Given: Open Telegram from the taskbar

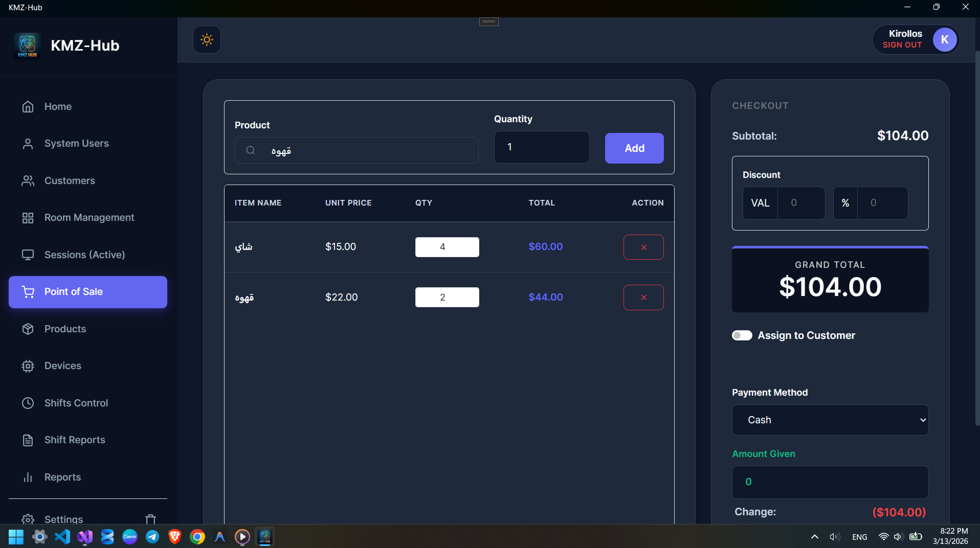Looking at the screenshot, I should tap(152, 537).
